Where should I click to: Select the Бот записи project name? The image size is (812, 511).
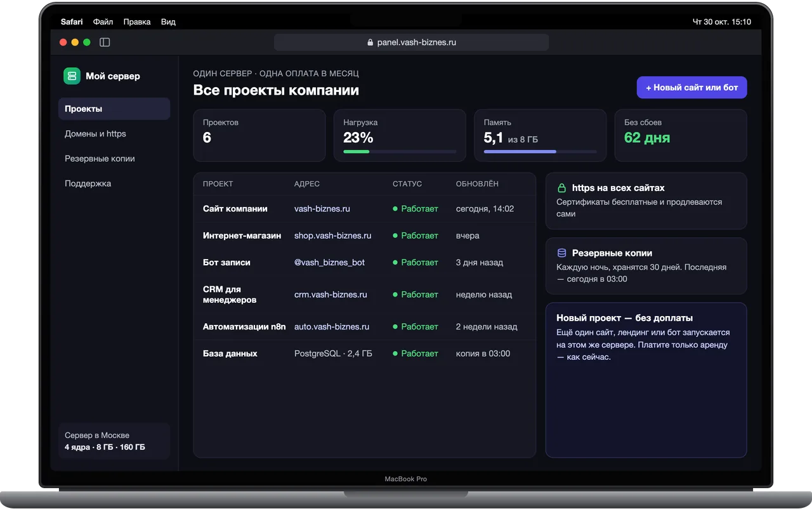click(x=226, y=262)
